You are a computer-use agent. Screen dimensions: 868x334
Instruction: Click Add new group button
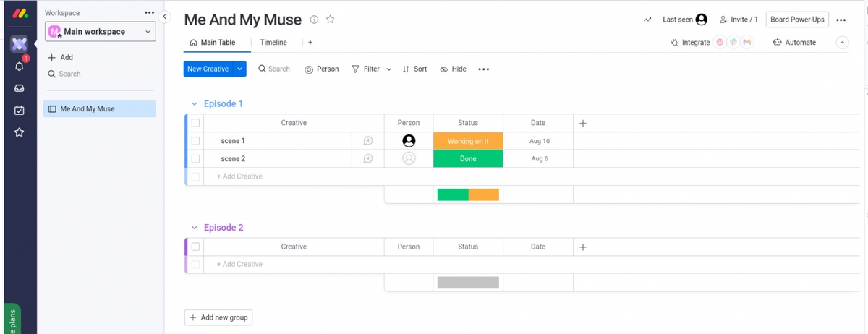coord(218,317)
